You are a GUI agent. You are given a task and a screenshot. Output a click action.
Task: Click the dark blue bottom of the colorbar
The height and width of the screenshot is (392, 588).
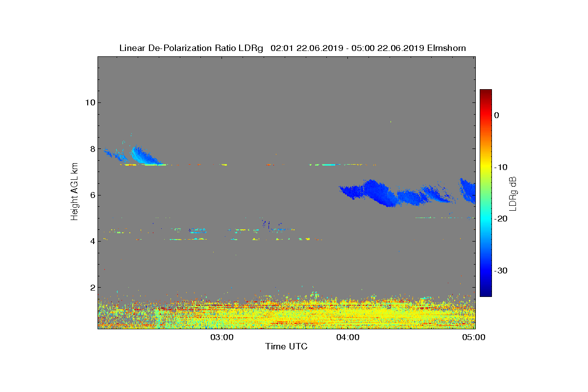click(x=486, y=293)
